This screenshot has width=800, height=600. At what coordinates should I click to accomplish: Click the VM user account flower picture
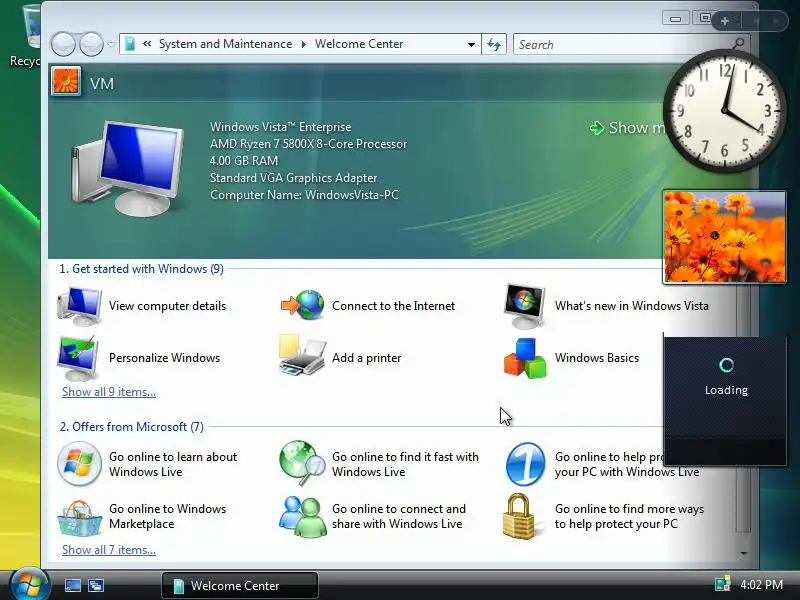click(66, 81)
